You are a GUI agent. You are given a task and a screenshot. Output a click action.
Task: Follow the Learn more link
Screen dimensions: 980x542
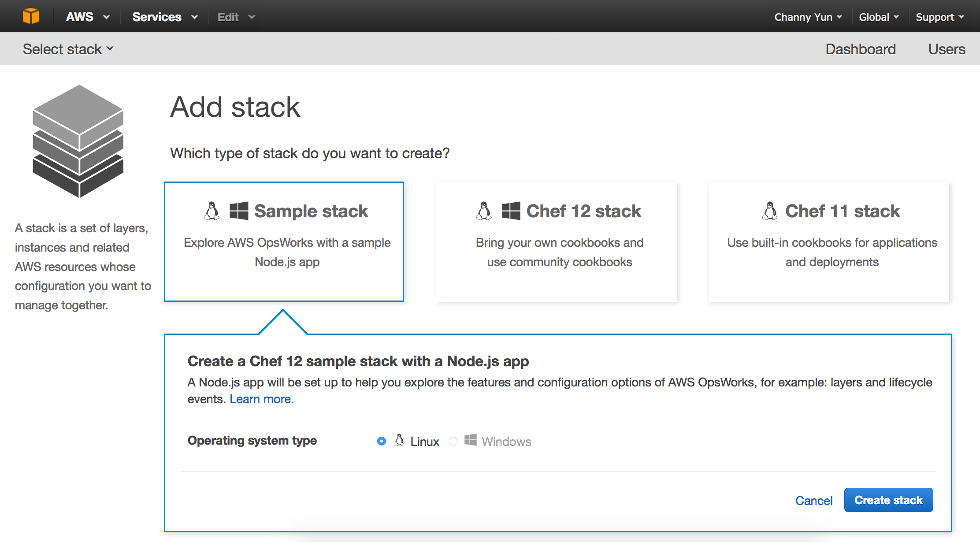tap(262, 399)
